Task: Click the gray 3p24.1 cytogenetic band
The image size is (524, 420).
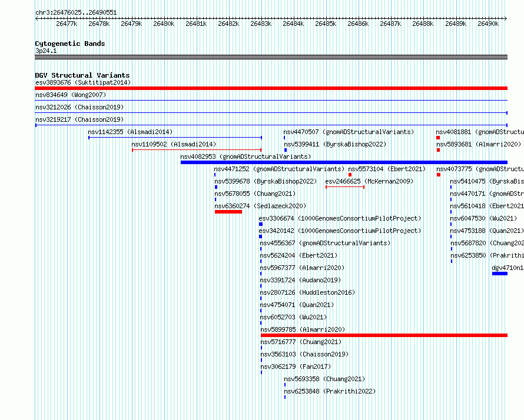Action: click(x=271, y=57)
